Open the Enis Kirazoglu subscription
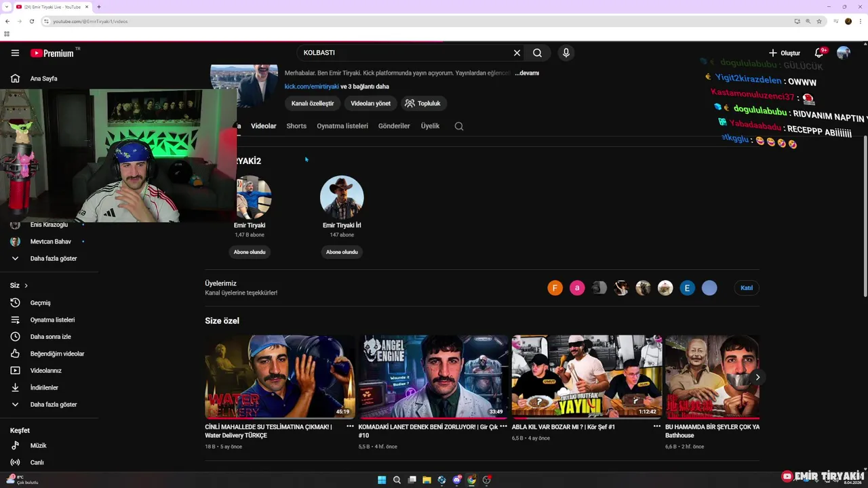 pyautogui.click(x=49, y=224)
